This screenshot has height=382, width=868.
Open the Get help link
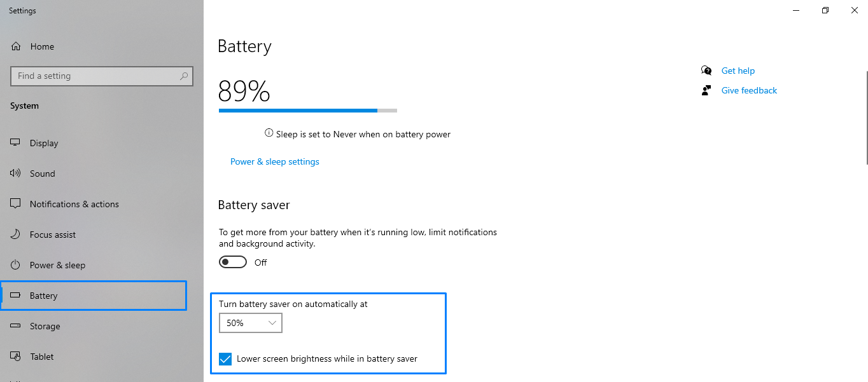click(738, 71)
